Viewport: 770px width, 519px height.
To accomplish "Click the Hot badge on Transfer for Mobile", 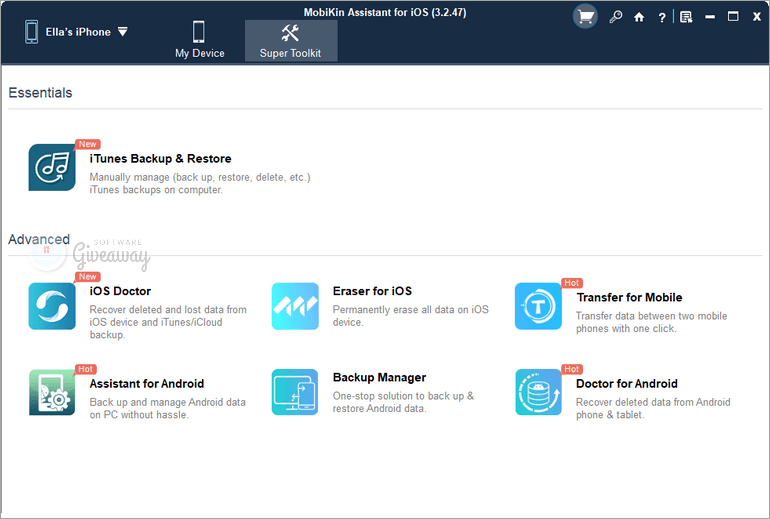I will coord(571,283).
